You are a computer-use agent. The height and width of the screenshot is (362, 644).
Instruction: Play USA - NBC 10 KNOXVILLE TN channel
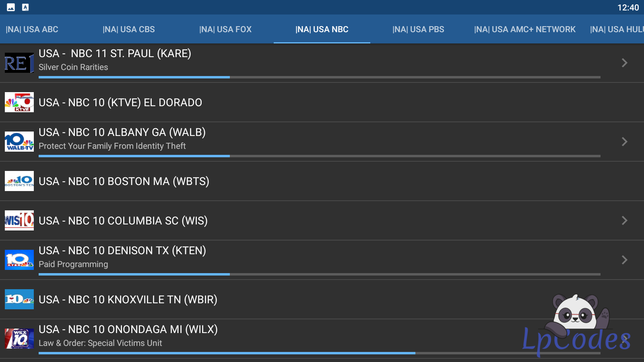pos(128,300)
